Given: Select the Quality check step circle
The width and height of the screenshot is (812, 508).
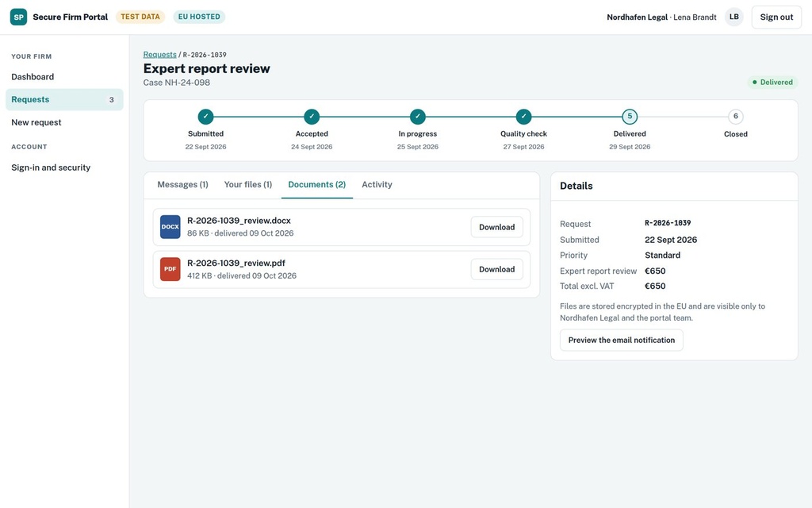Looking at the screenshot, I should tap(523, 117).
